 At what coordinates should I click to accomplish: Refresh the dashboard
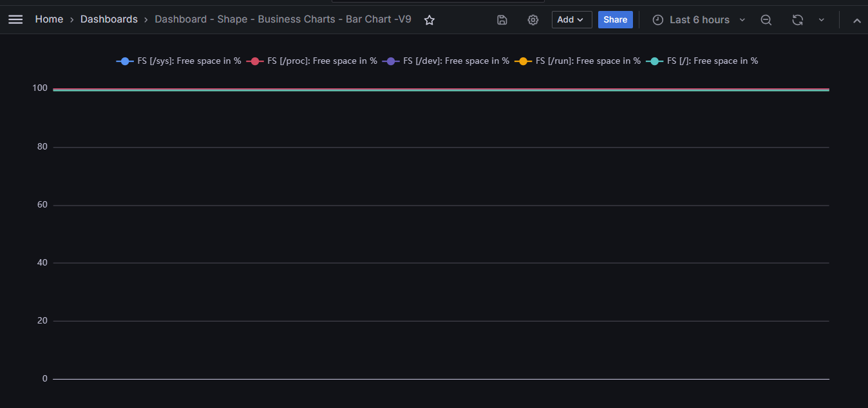pyautogui.click(x=797, y=20)
